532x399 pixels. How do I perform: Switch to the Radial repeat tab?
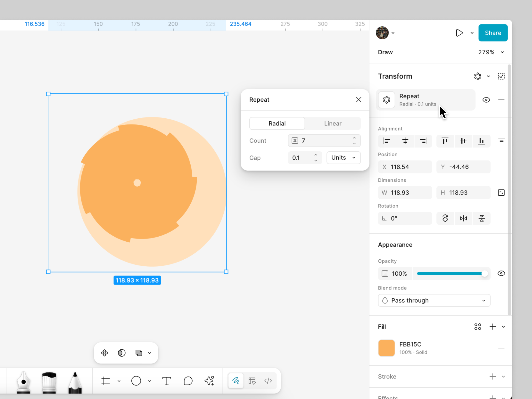tap(277, 123)
